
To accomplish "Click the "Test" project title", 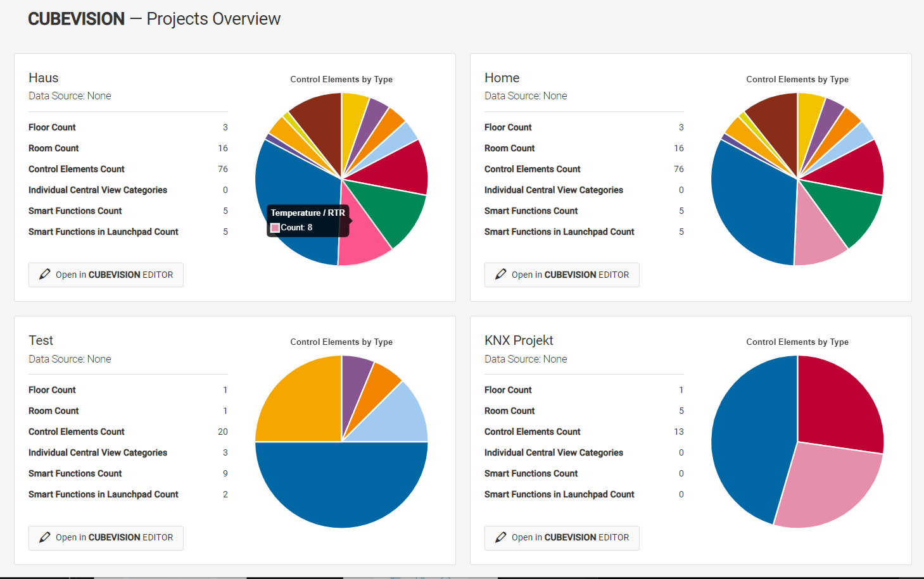I will 41,340.
